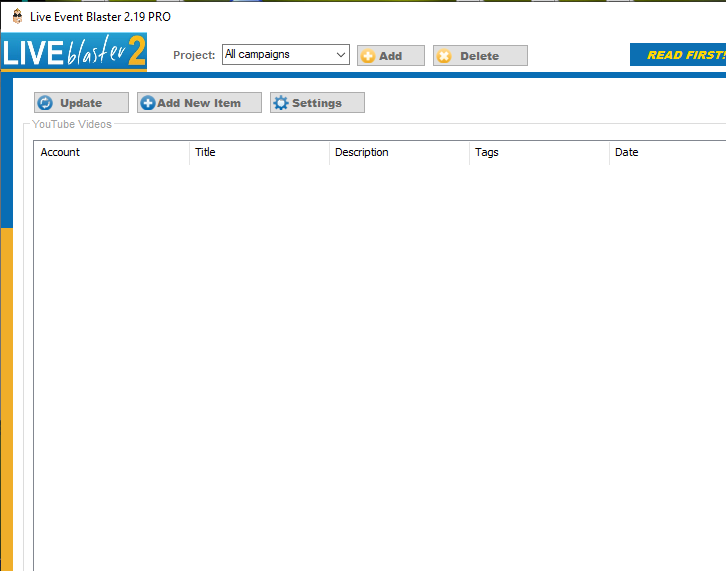
Task: Click the Add New Item button
Action: pyautogui.click(x=199, y=103)
